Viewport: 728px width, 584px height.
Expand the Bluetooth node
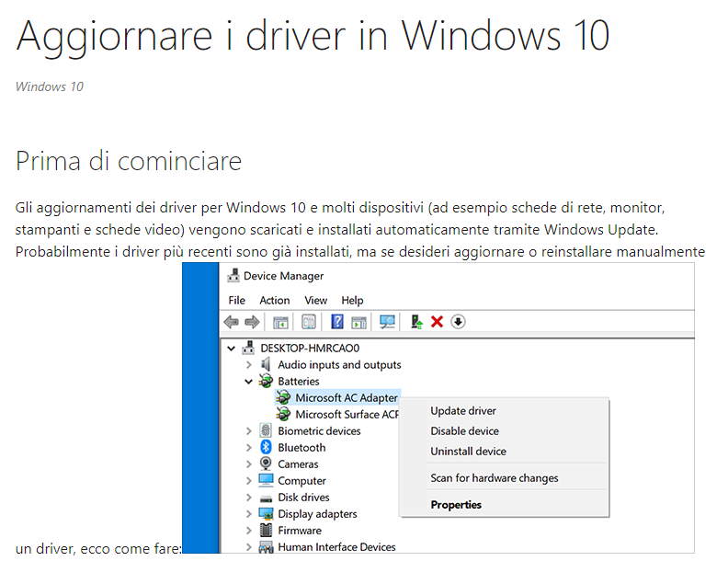tap(249, 447)
